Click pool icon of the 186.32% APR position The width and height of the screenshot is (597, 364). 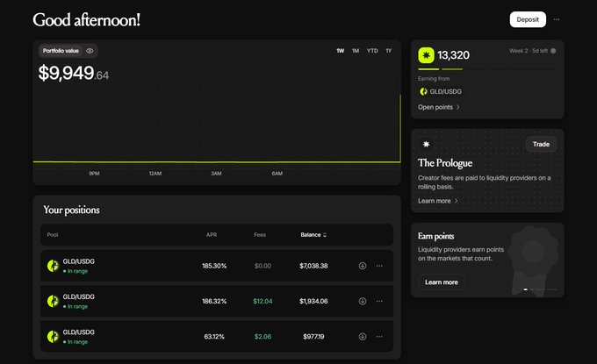point(53,301)
